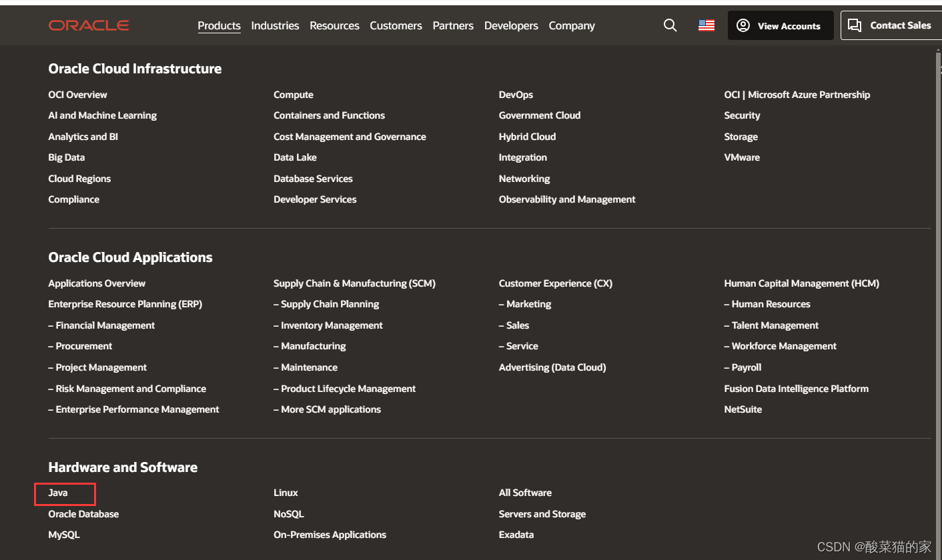Click the vertical scrollbar on right edge
942x560 pixels.
939,300
